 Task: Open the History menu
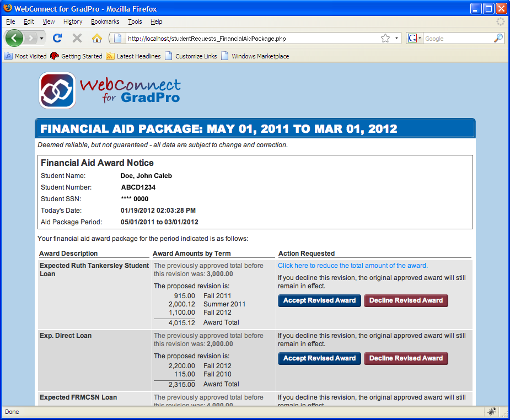pos(73,21)
